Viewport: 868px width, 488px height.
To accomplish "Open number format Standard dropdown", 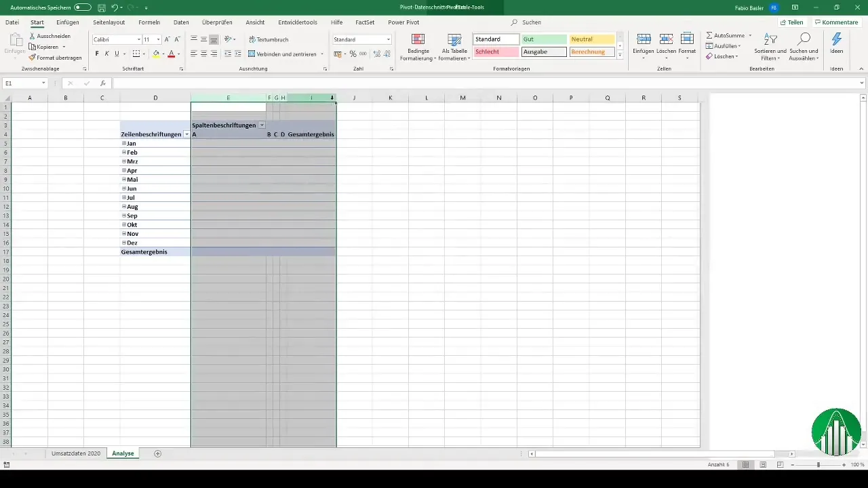I will tap(389, 39).
